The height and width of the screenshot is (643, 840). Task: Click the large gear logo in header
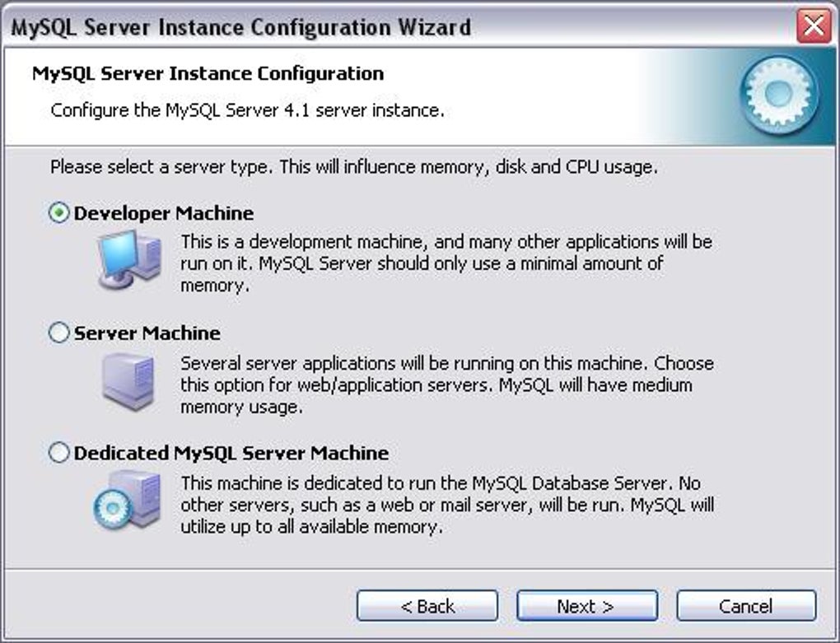[779, 94]
